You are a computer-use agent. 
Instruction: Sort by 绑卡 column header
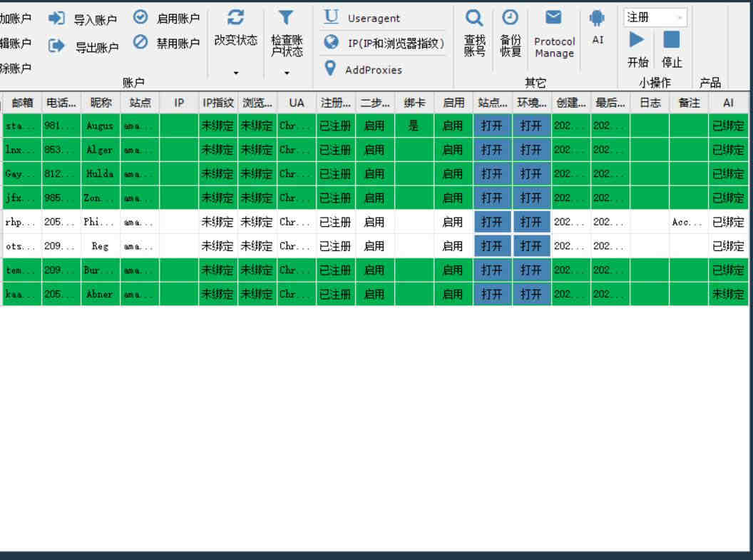click(414, 102)
